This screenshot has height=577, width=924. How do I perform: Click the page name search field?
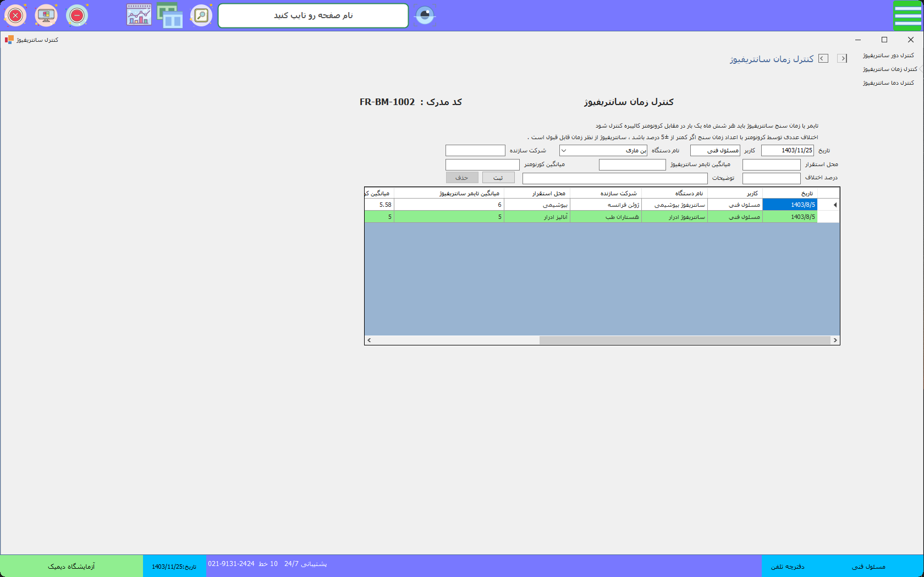[313, 15]
